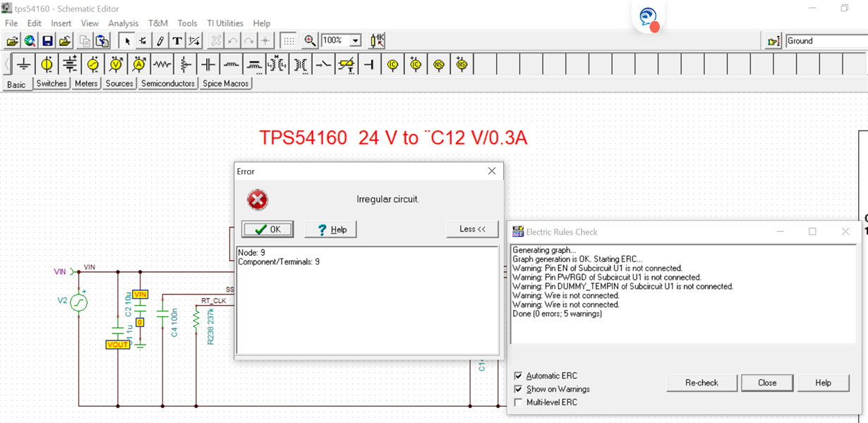Select warning about Pin PWRGD not connected
The image size is (868, 423).
click(606, 278)
